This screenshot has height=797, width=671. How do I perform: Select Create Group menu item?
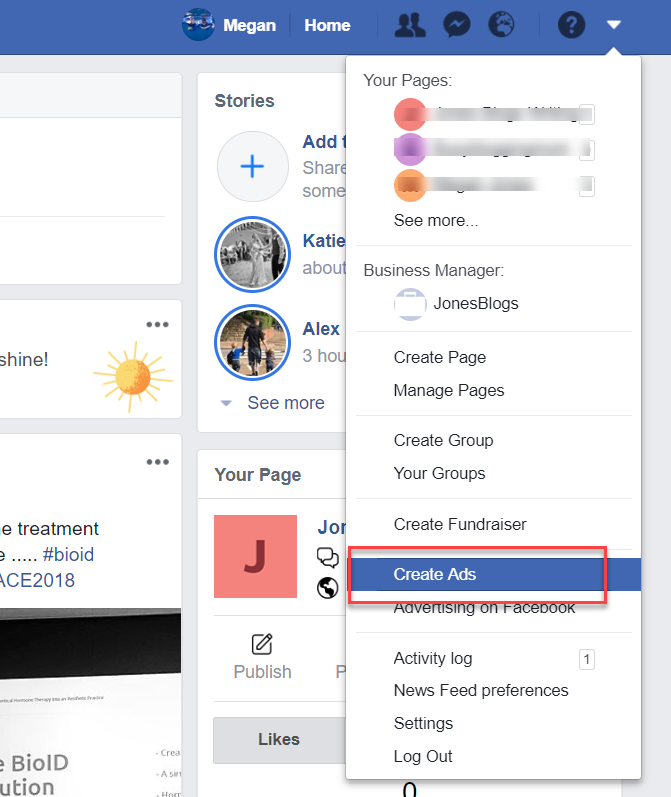[x=443, y=440]
